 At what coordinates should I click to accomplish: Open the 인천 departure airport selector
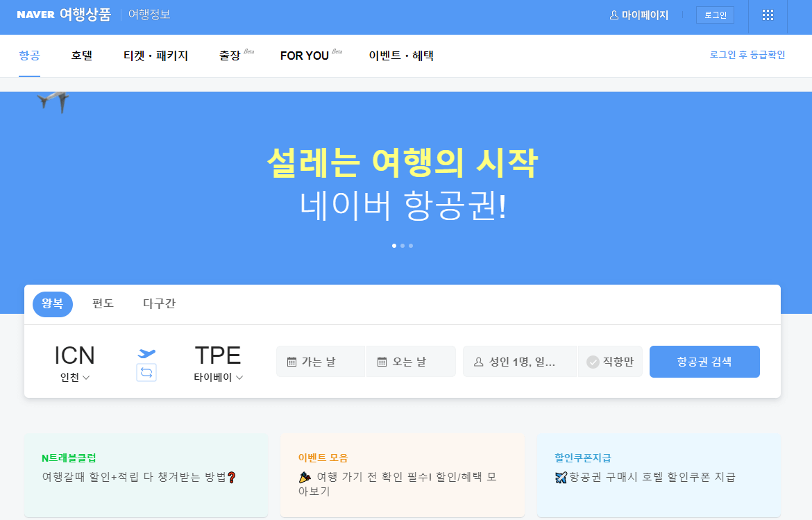[x=74, y=378]
